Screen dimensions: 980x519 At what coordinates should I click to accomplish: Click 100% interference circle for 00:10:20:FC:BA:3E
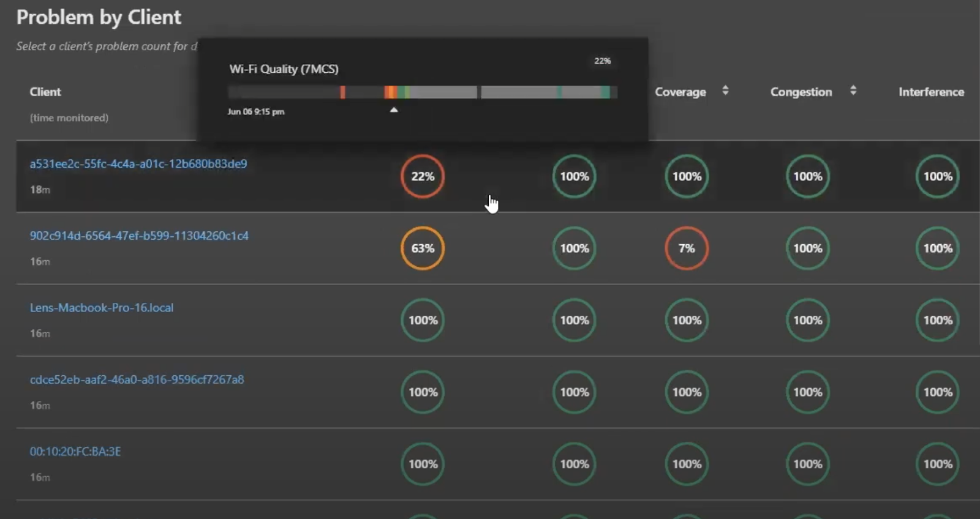pyautogui.click(x=937, y=464)
